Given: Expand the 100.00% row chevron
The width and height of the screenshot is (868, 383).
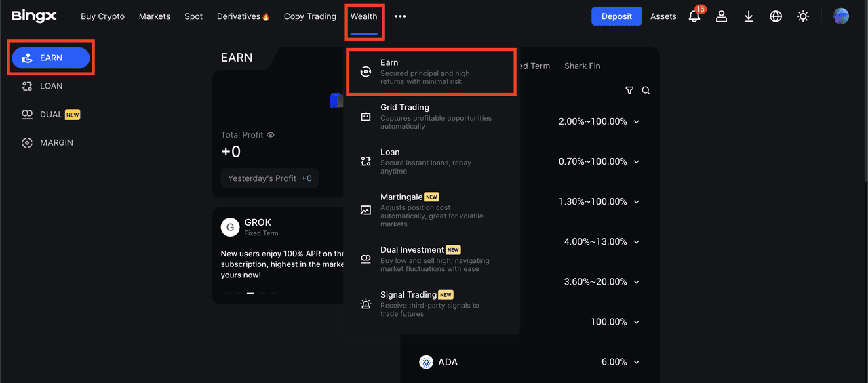Looking at the screenshot, I should (637, 321).
